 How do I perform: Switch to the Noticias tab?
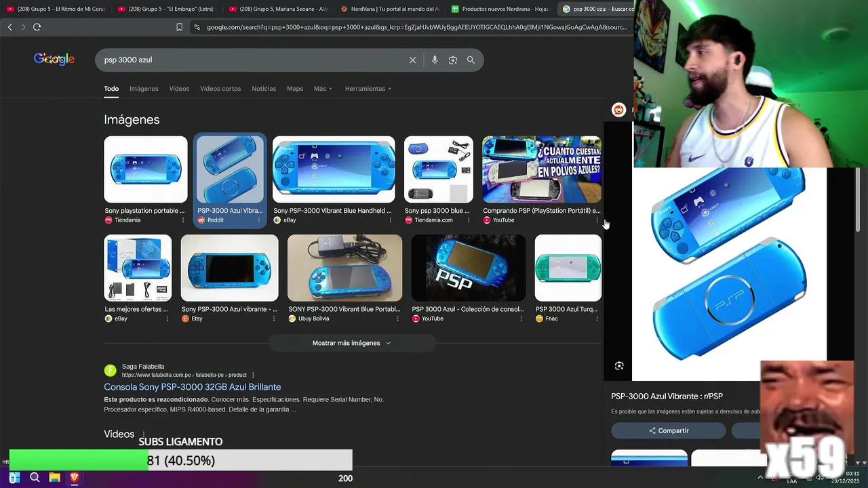[264, 89]
